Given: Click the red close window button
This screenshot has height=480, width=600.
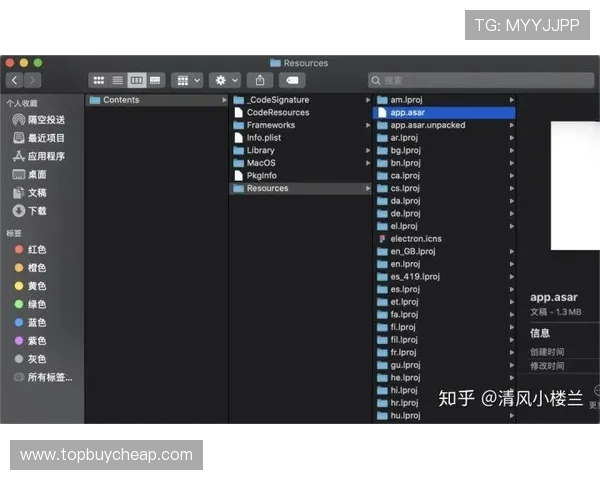Looking at the screenshot, I should tap(10, 63).
